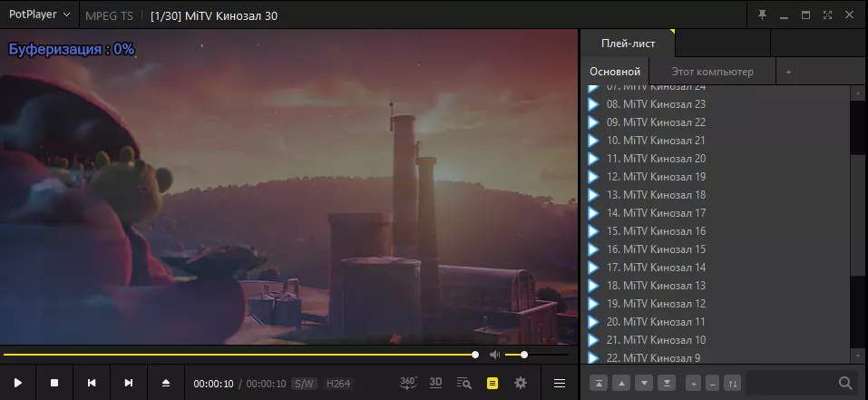Add items to the playlist with the plus button
Viewport: 868px width, 400px height.
click(x=694, y=383)
